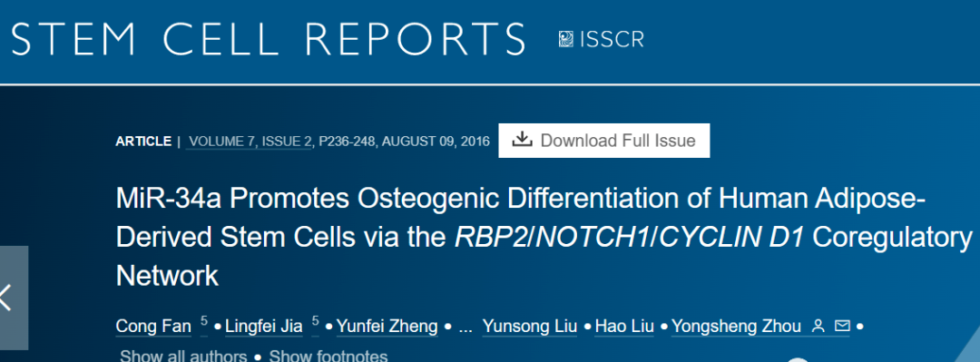
Task: Click Lingfei Jia's footnote 5 superscript
Action: 315,321
